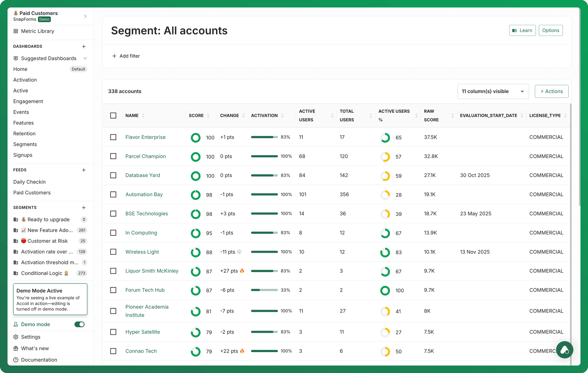
Task: Toggle the Demo mode switch
Action: pyautogui.click(x=79, y=324)
